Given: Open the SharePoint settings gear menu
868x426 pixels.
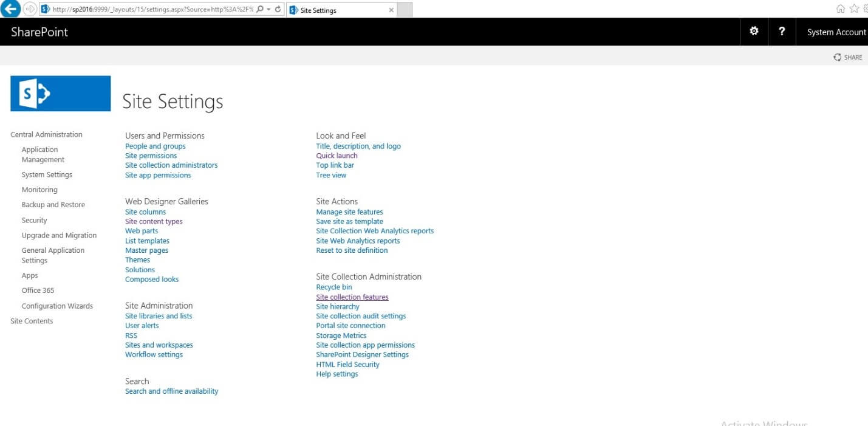Looking at the screenshot, I should pos(754,32).
